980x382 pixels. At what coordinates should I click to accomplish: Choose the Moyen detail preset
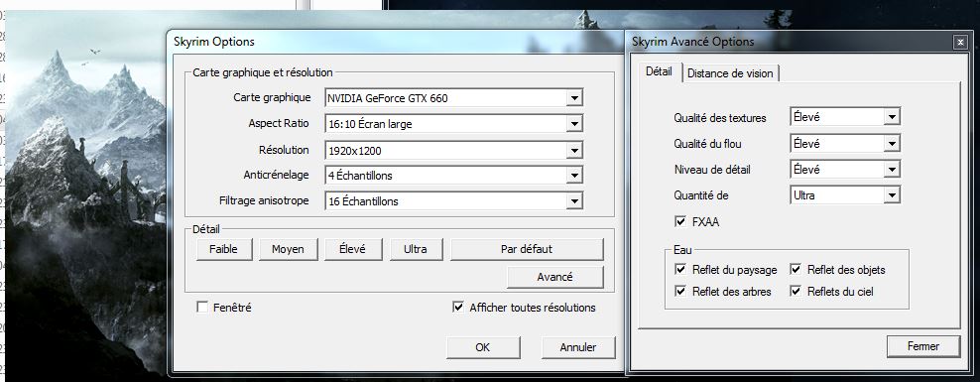click(x=288, y=249)
